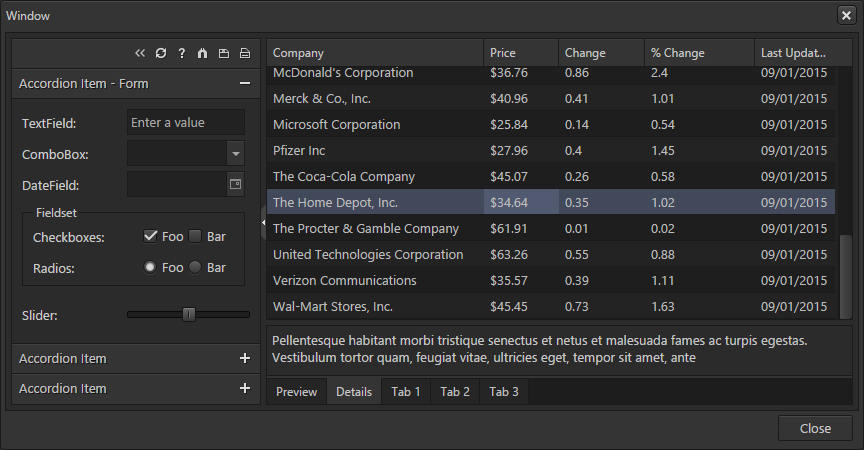Open help via the question mark icon
The width and height of the screenshot is (864, 450).
pos(182,53)
